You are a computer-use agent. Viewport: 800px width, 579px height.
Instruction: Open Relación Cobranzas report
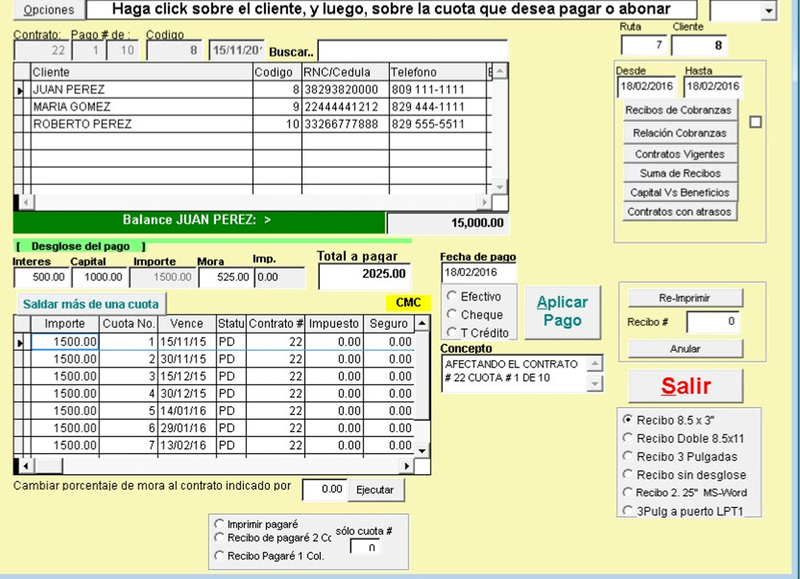click(680, 133)
